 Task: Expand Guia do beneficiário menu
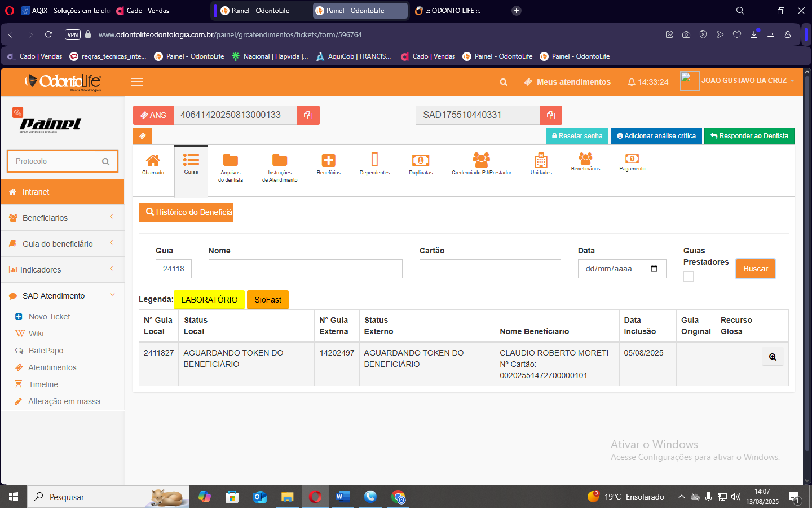[x=62, y=244]
